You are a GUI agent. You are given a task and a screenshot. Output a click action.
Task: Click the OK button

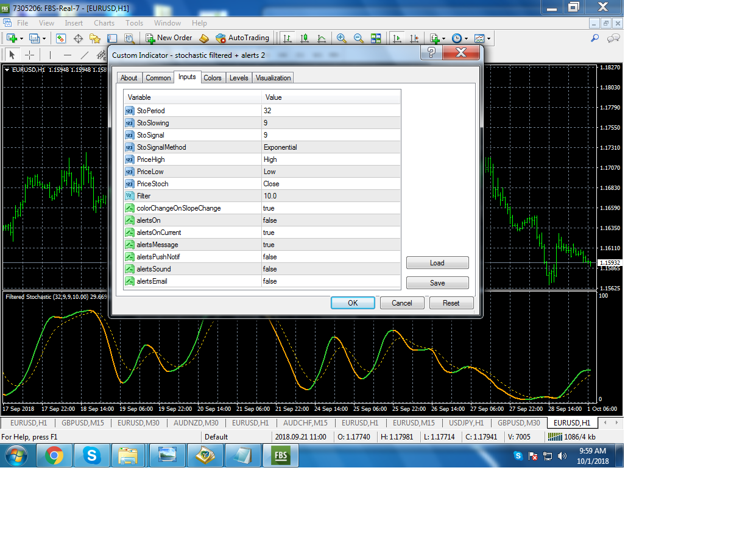pos(353,303)
